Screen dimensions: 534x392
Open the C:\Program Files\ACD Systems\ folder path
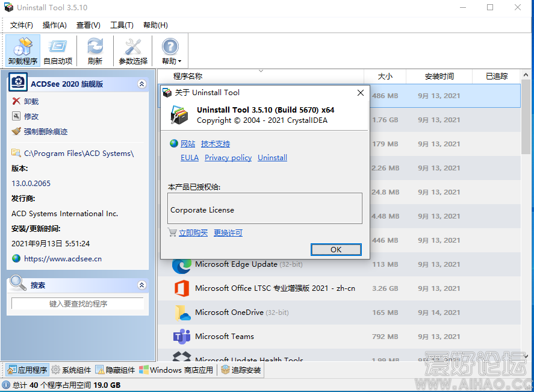coord(73,154)
